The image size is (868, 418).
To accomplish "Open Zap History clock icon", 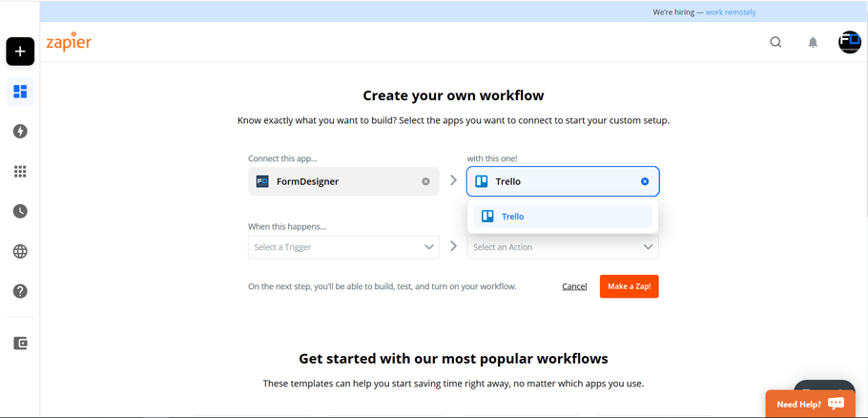I will click(x=20, y=211).
